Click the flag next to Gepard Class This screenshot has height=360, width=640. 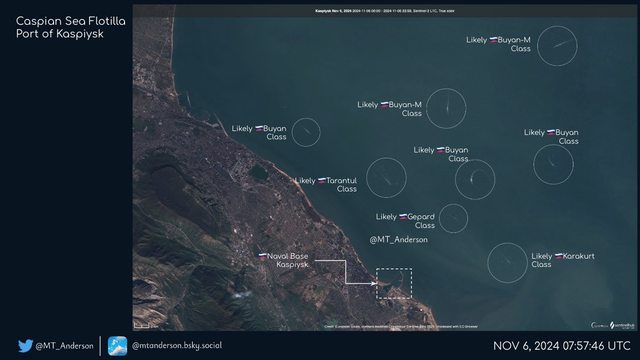pyautogui.click(x=403, y=217)
